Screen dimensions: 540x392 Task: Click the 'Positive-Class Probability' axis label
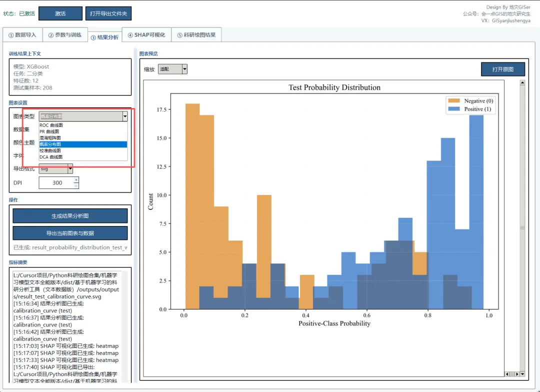pyautogui.click(x=334, y=323)
